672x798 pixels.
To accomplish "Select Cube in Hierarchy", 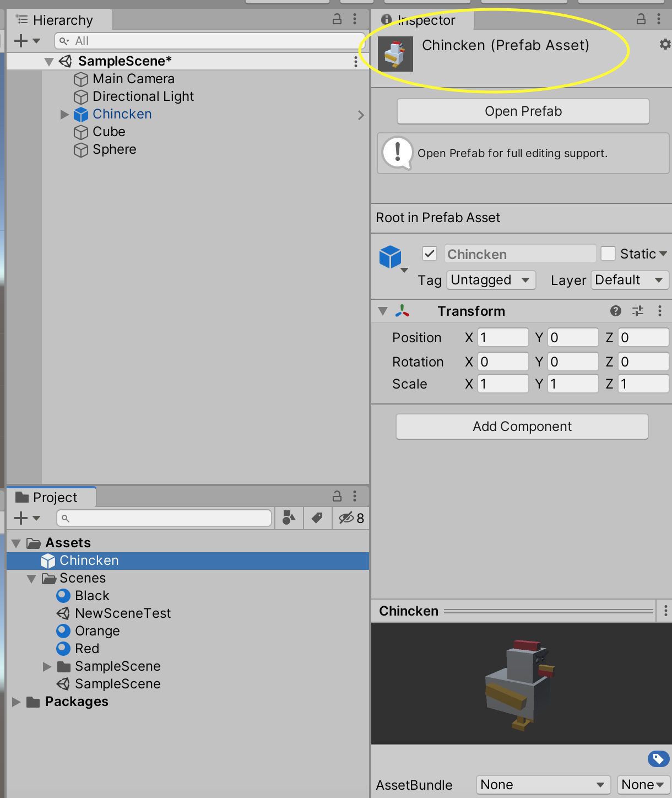I will pos(109,132).
